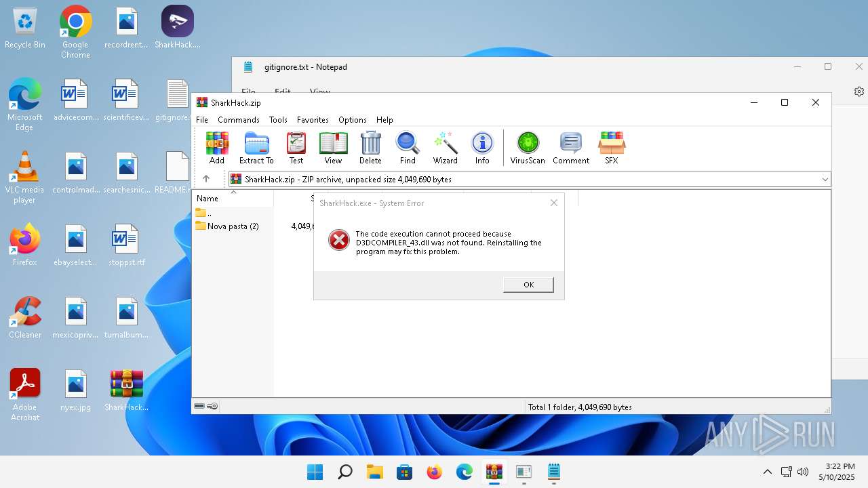Open the View toolbar icon

pyautogui.click(x=333, y=148)
